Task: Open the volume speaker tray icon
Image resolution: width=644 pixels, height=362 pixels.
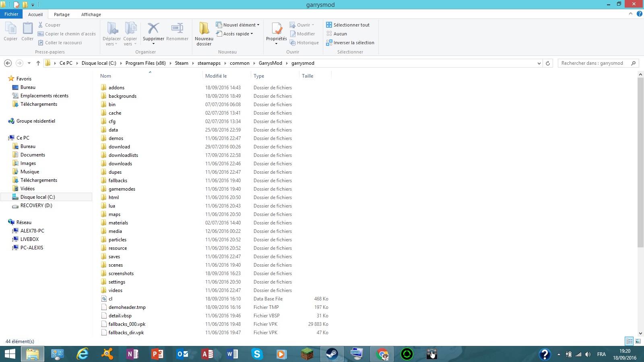Action: coord(588,354)
